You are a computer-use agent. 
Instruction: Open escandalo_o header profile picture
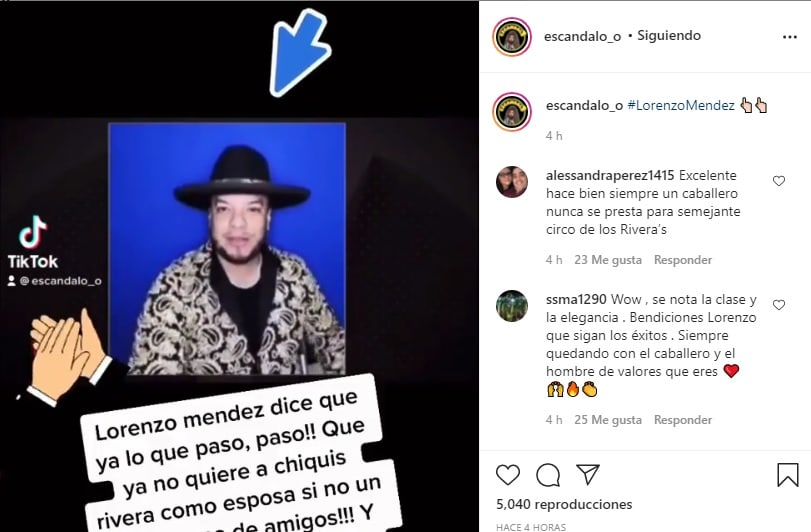pyautogui.click(x=512, y=37)
